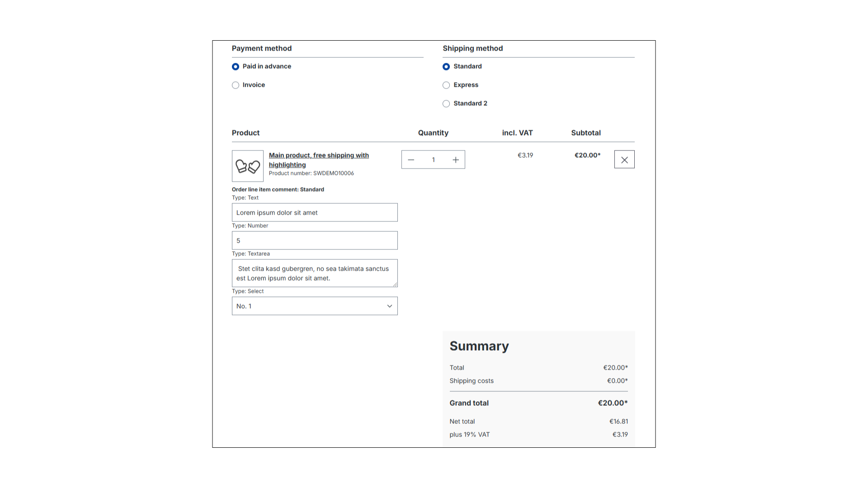Select Paid in advance payment
The width and height of the screenshot is (868, 488).
[x=236, y=67]
